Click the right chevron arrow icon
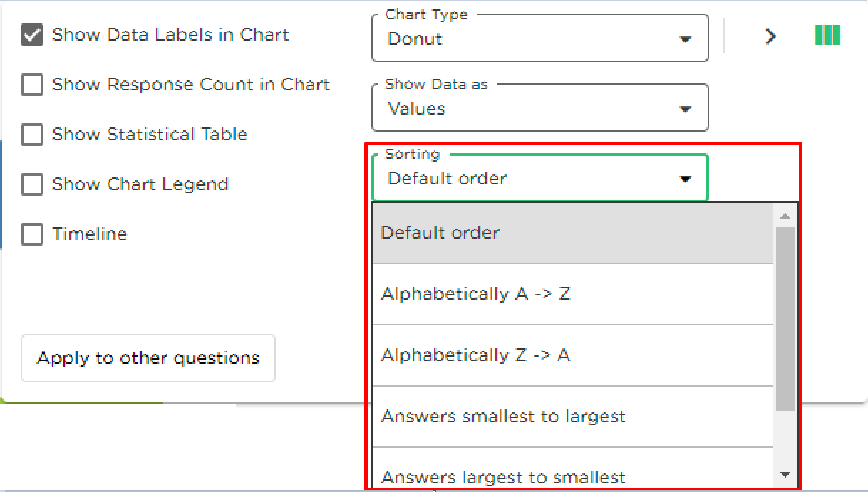 pos(770,36)
